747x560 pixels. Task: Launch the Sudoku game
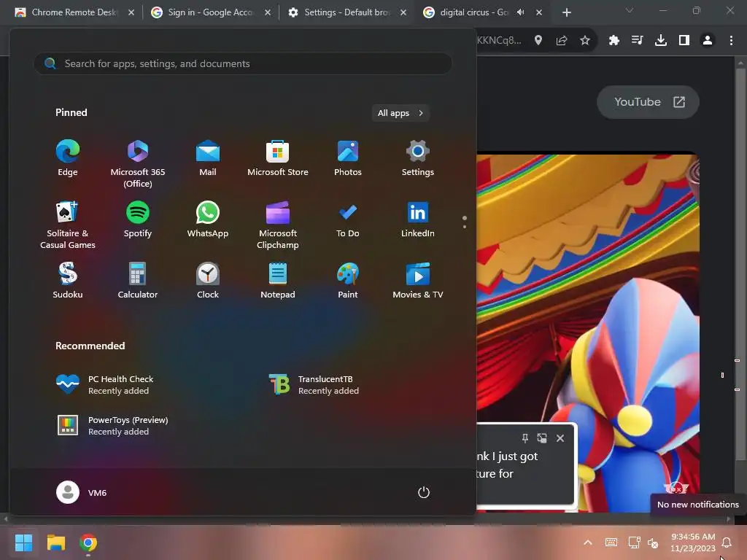[68, 281]
